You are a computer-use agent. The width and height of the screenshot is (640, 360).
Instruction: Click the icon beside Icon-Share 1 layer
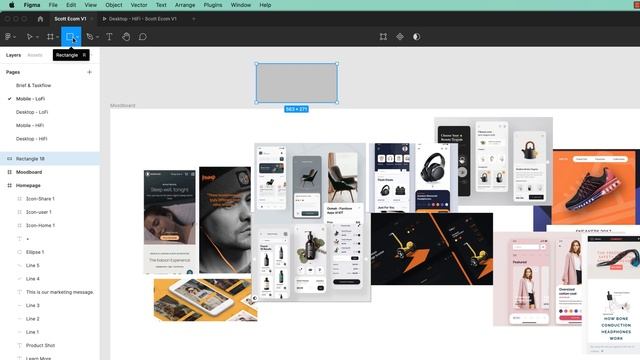click(x=19, y=199)
